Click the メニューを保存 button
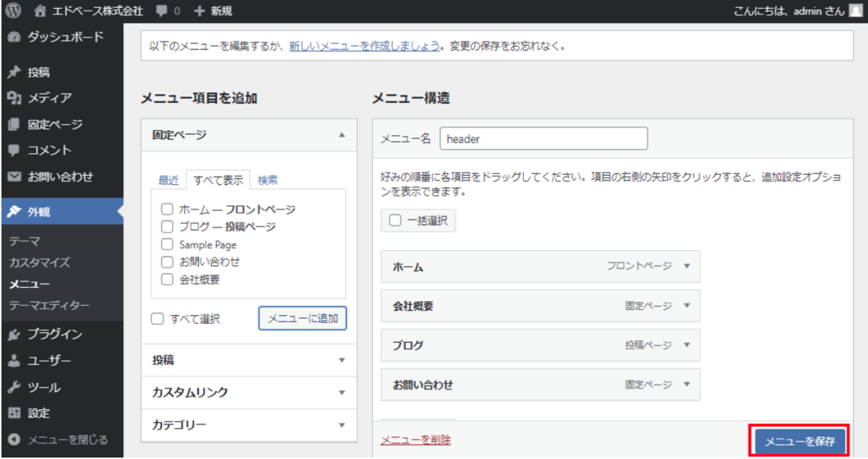Screen dimensions: 868x459 tap(799, 441)
